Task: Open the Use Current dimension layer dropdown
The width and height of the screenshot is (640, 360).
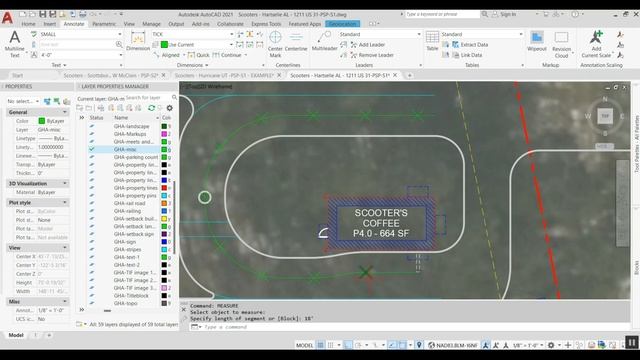Action: click(x=231, y=44)
